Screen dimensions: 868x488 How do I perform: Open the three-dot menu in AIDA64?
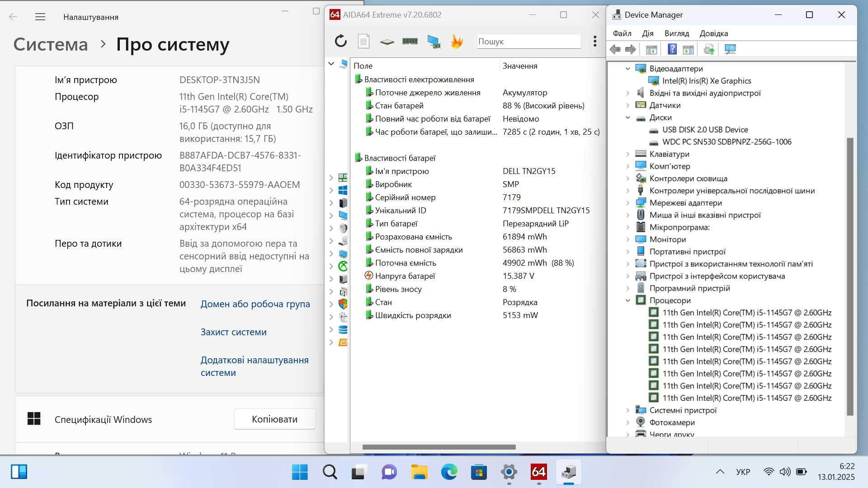595,41
